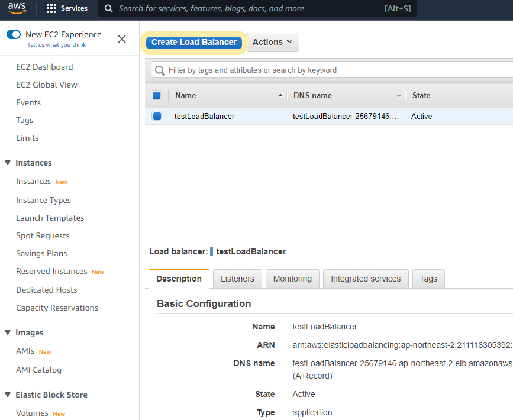This screenshot has height=420, width=513.
Task: Open the Tell us what you think link
Action: coord(56,45)
